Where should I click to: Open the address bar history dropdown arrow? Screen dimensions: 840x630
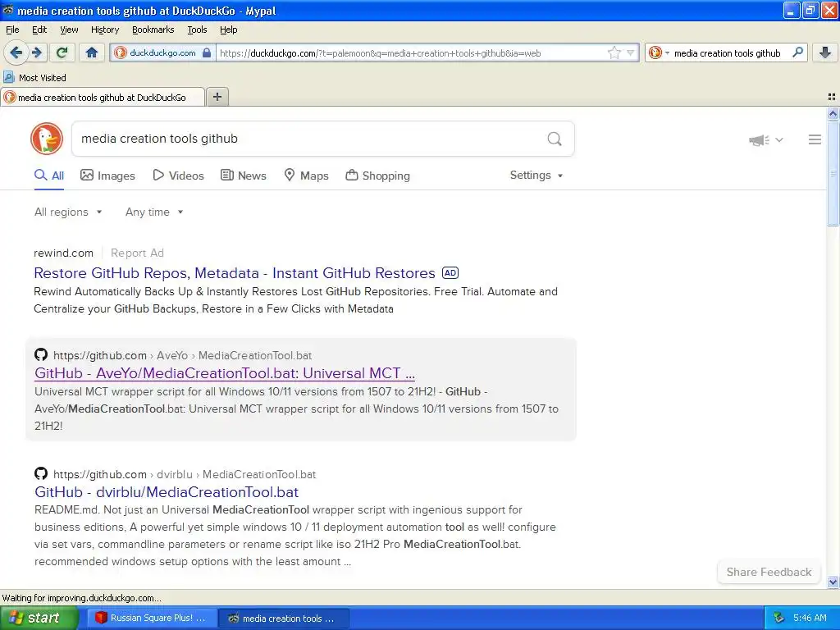pos(631,52)
